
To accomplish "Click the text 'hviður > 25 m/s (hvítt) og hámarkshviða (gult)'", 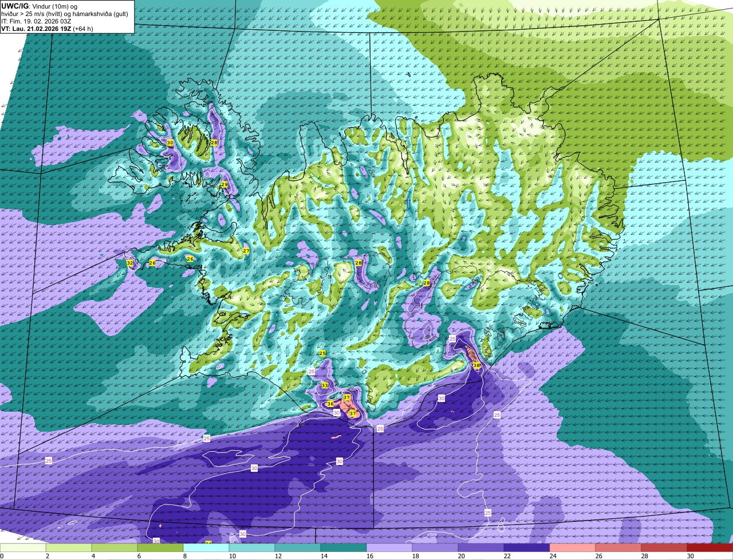I will coord(65,13).
